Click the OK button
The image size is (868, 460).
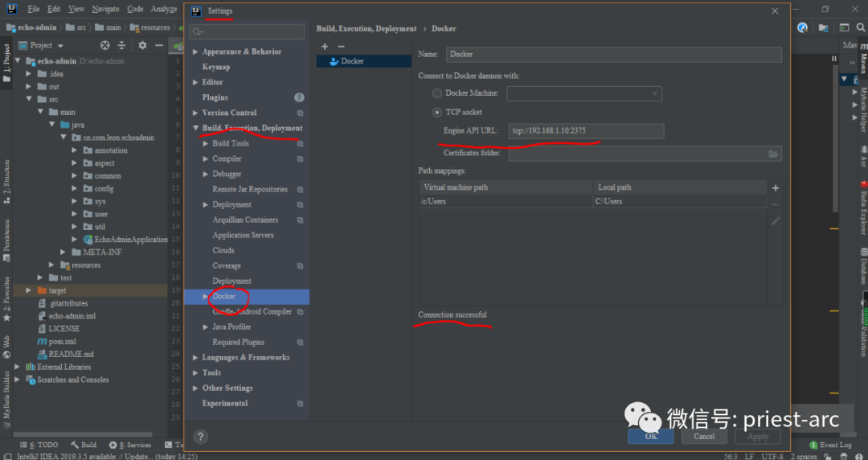pos(651,436)
